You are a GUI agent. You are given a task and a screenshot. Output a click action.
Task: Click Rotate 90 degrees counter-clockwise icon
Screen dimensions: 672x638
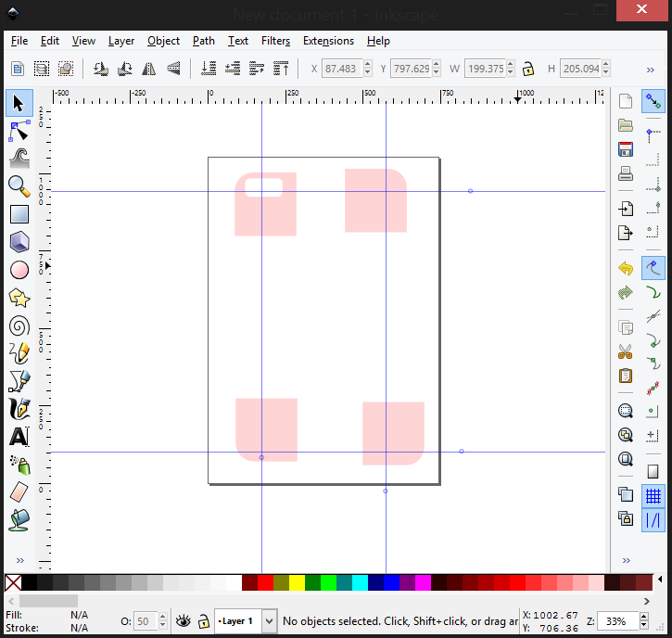pyautogui.click(x=101, y=69)
